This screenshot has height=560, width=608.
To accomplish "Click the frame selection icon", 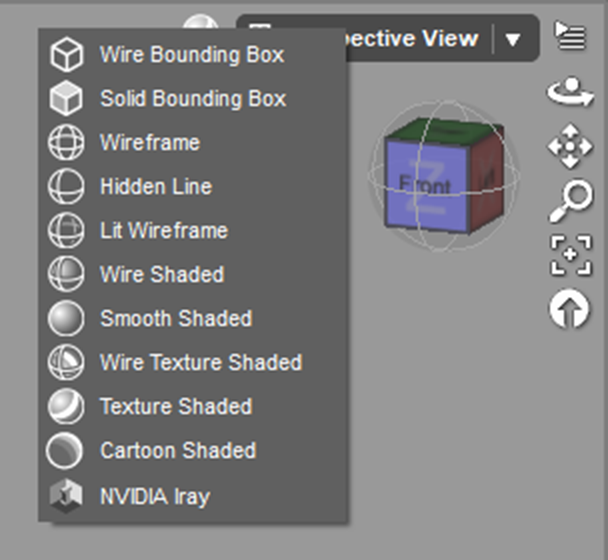I will (571, 255).
